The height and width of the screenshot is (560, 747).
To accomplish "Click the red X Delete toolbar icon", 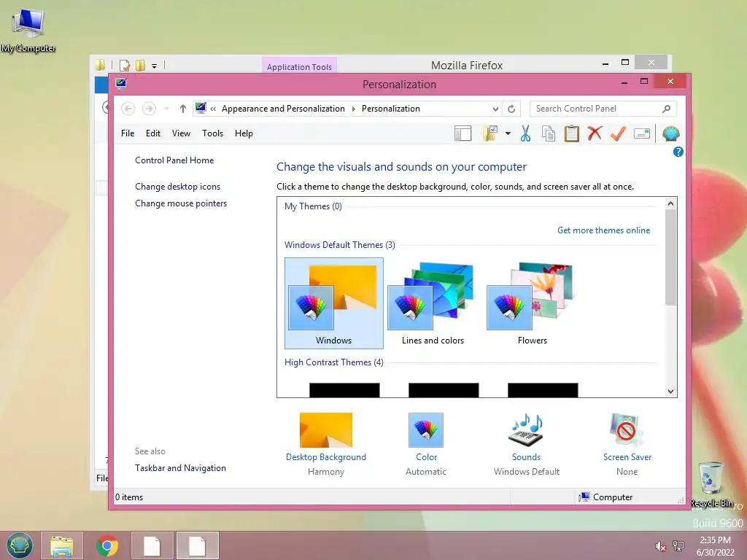I will [x=595, y=134].
